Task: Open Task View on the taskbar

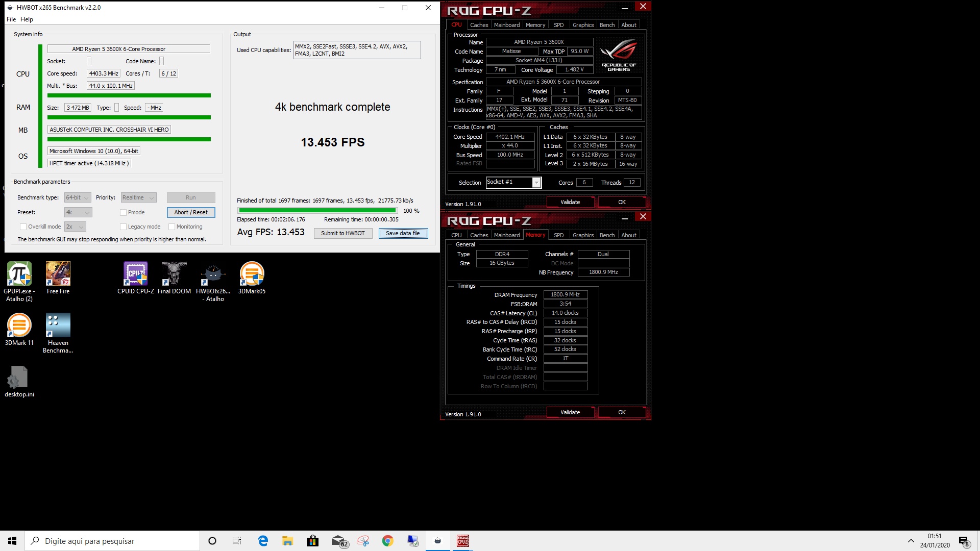Action: (237, 541)
